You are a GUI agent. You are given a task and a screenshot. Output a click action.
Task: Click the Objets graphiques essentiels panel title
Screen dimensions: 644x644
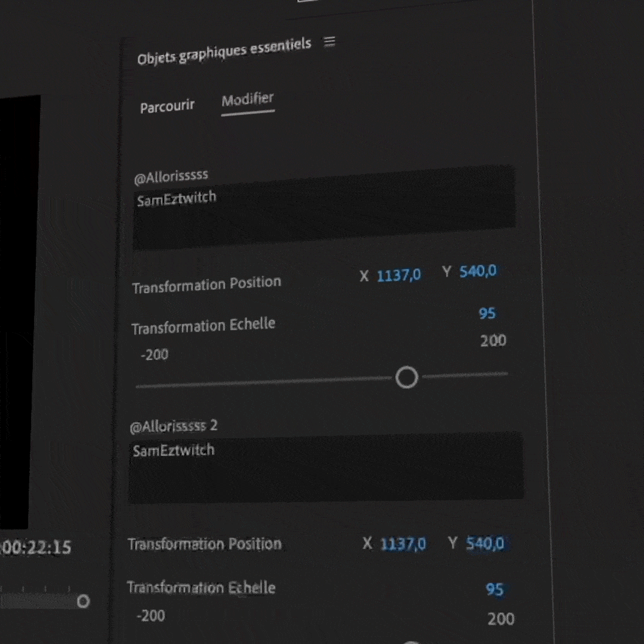tap(224, 51)
